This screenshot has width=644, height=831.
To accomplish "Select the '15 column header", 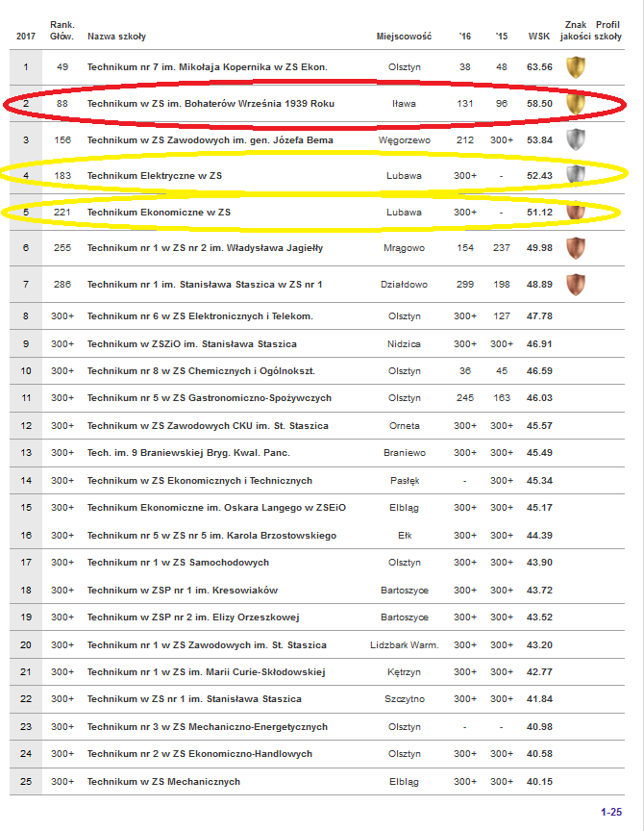I will point(502,36).
